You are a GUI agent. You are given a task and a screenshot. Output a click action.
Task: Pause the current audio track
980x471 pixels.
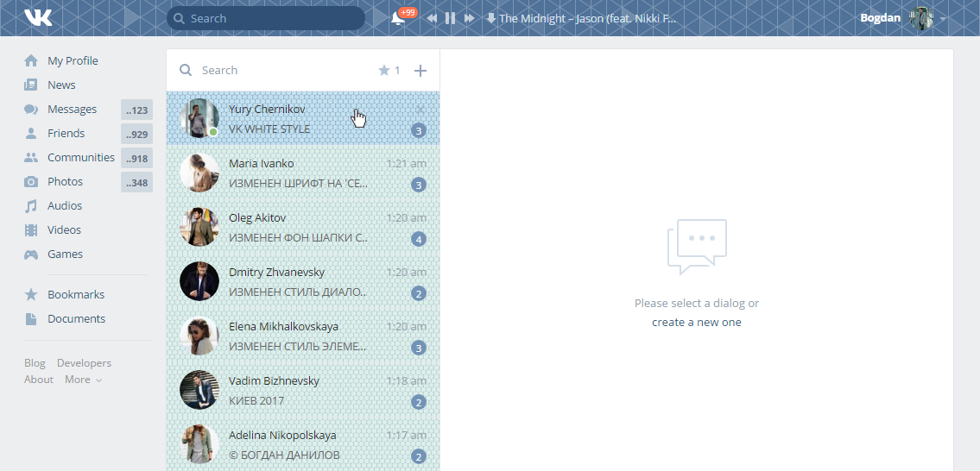pos(450,18)
